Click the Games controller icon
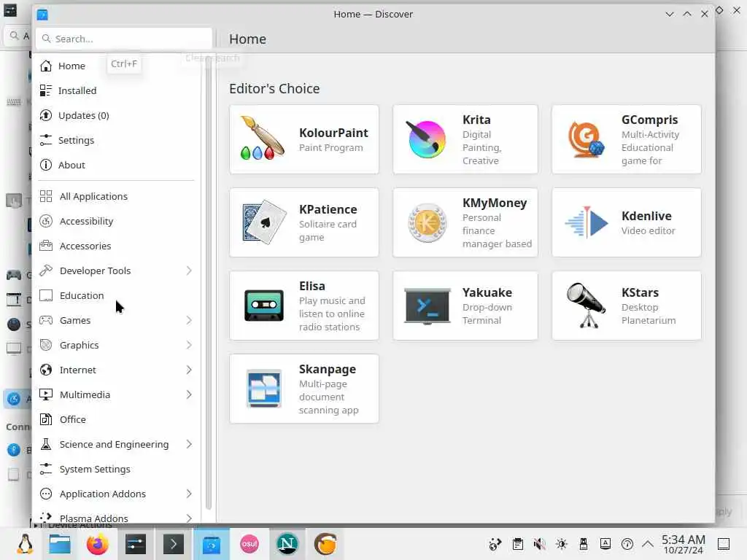Viewport: 747px width, 560px height. point(46,320)
